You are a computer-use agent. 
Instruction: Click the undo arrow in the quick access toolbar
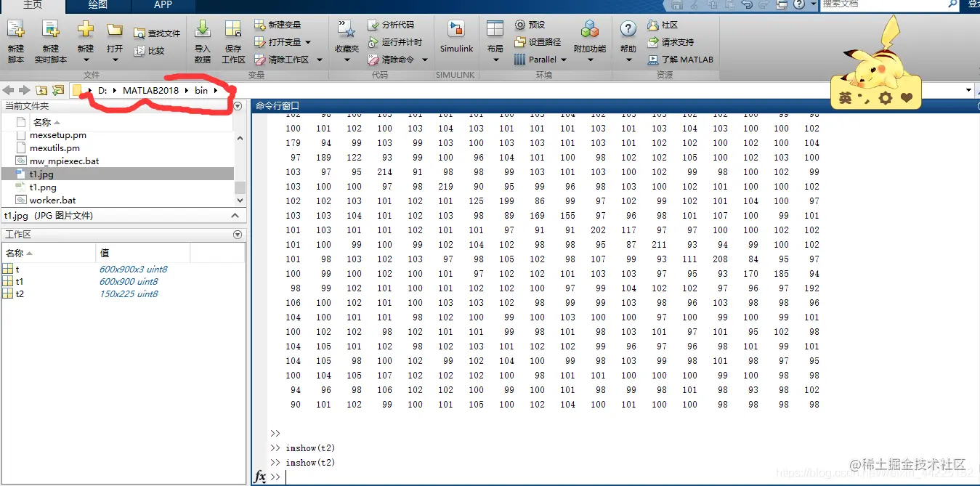click(x=747, y=4)
